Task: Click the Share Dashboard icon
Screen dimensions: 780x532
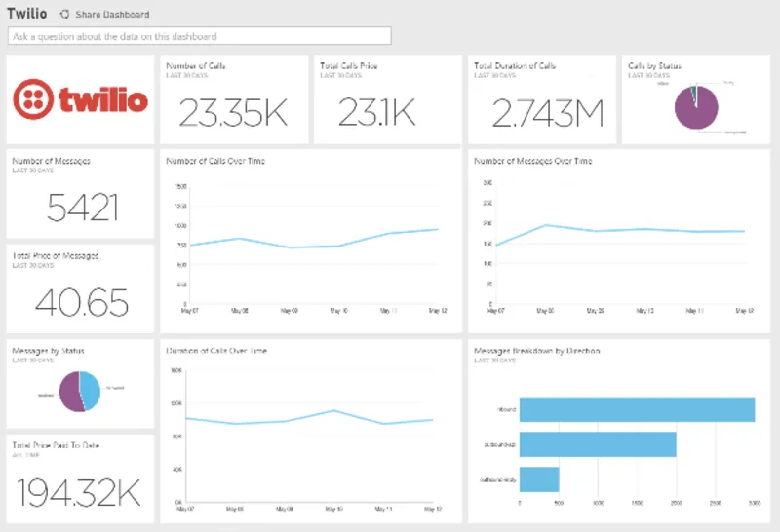Action: [65, 15]
